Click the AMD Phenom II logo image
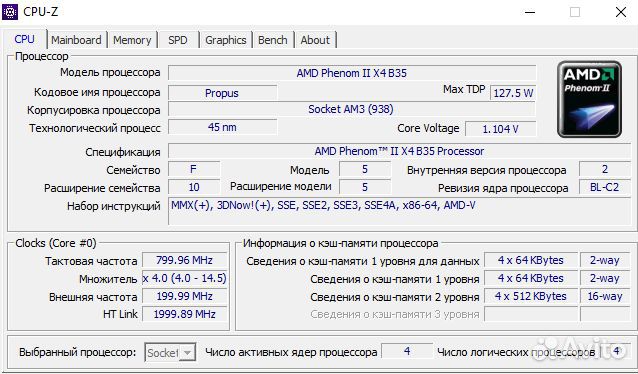 (x=589, y=99)
